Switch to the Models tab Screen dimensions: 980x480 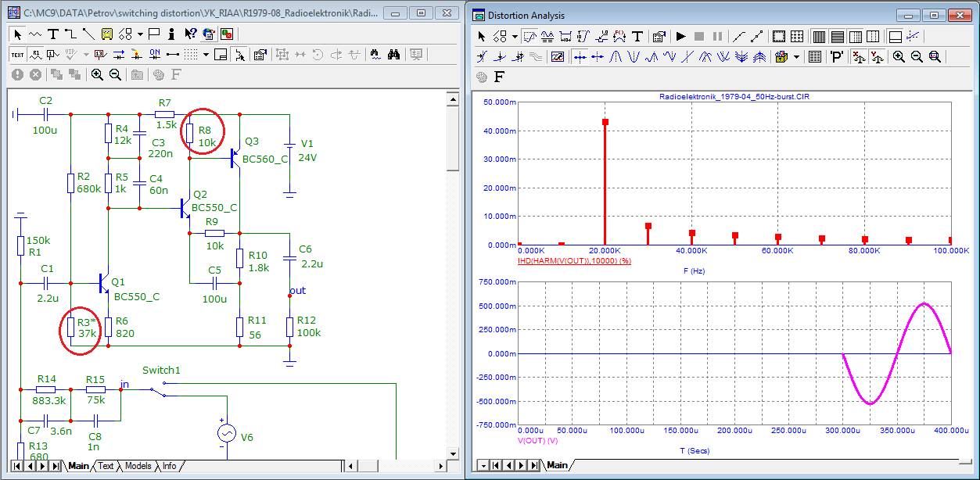(138, 466)
